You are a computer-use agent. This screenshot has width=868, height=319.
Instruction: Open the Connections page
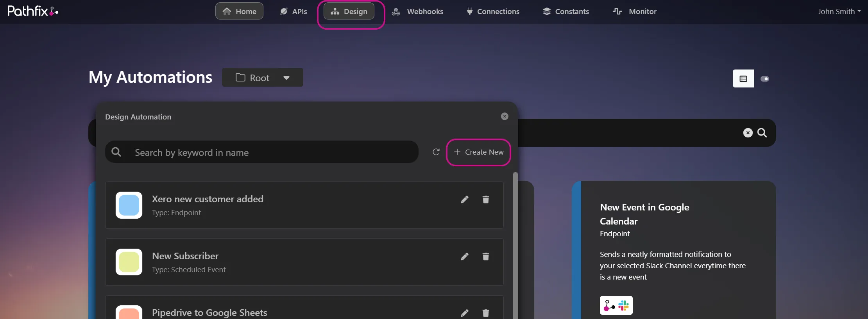(x=493, y=11)
